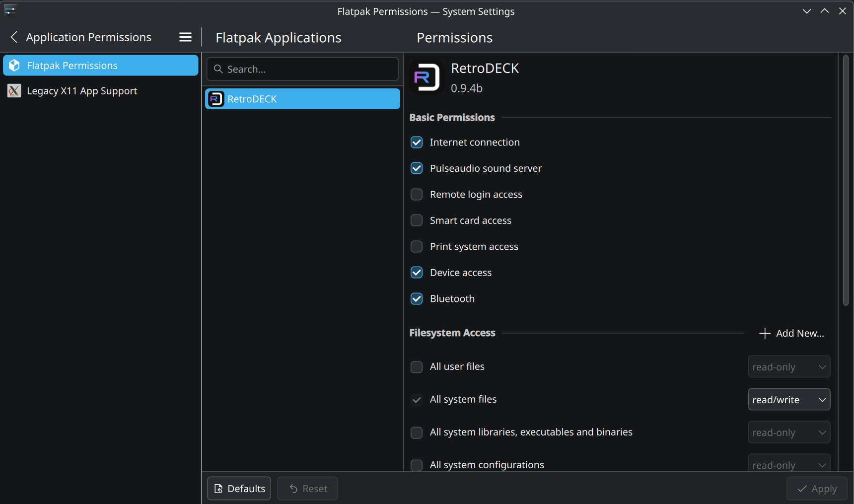The width and height of the screenshot is (854, 504).
Task: Toggle the All system files checkbox
Action: pyautogui.click(x=417, y=400)
